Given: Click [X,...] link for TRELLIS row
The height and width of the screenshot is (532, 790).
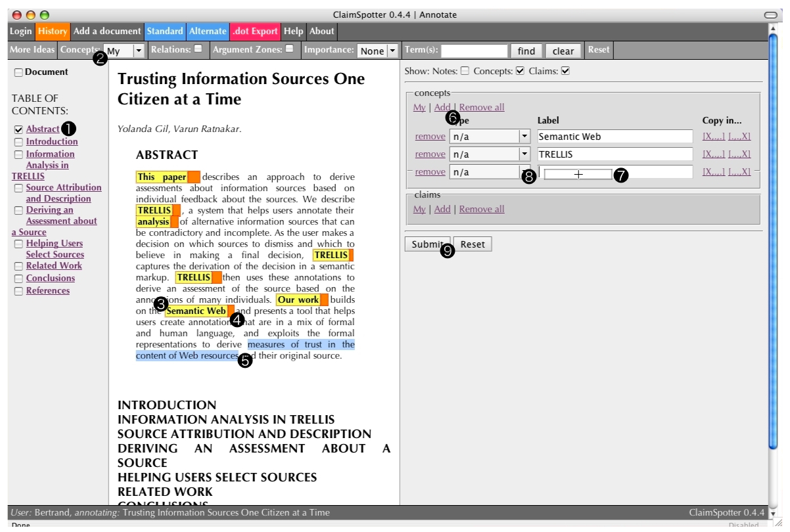Looking at the screenshot, I should (714, 154).
